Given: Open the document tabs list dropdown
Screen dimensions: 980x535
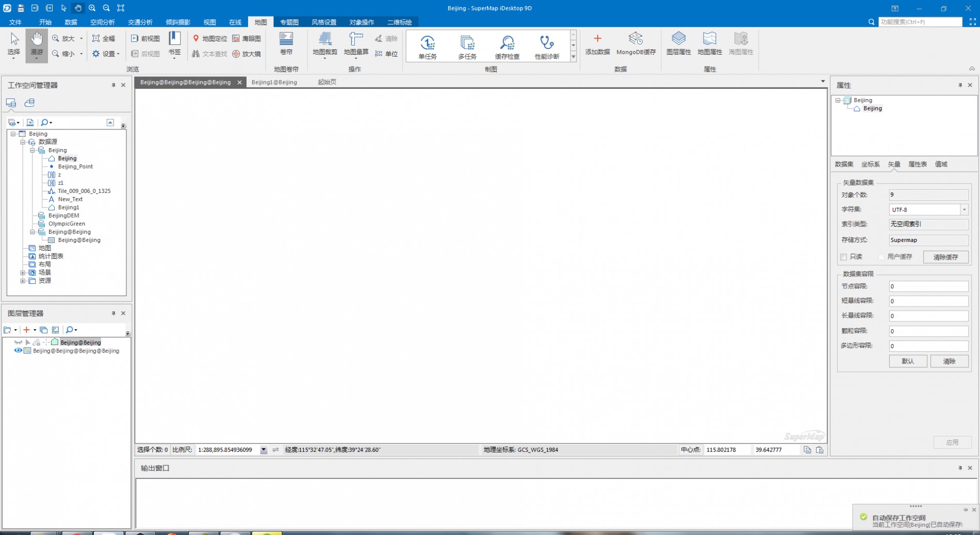Looking at the screenshot, I should [x=823, y=82].
